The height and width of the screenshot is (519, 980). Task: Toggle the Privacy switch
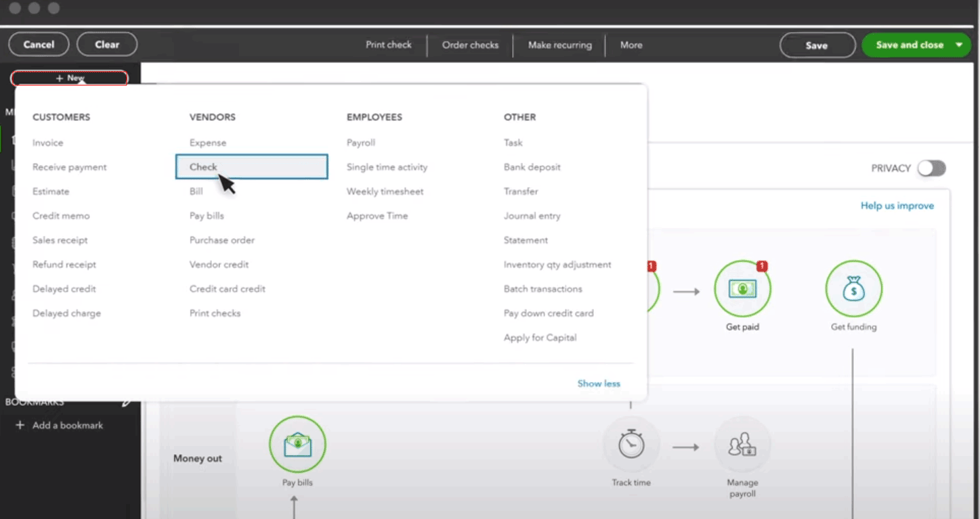pos(932,168)
